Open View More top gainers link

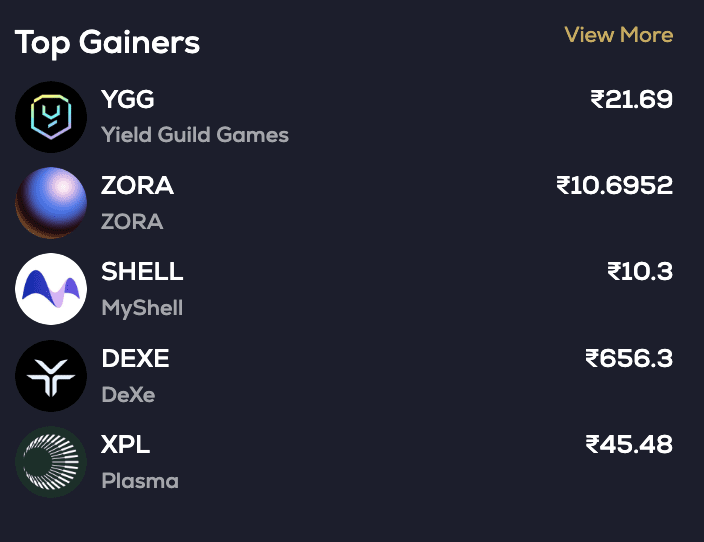618,35
